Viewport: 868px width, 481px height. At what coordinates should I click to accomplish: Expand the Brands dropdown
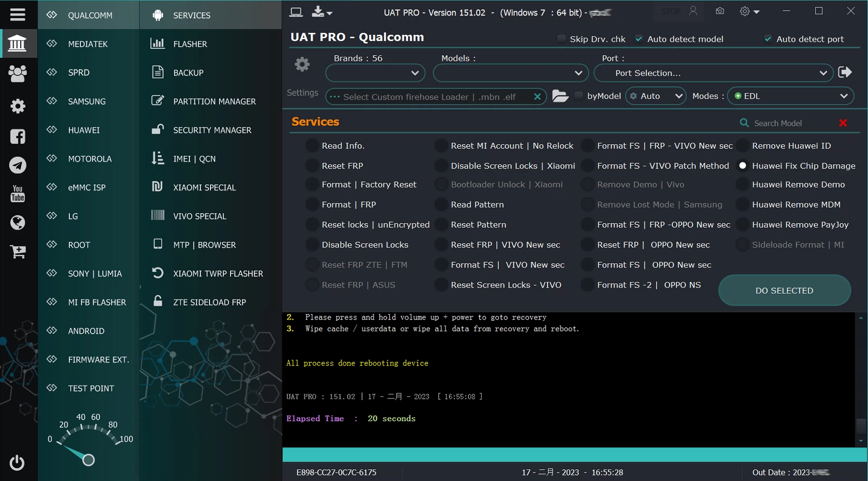375,73
